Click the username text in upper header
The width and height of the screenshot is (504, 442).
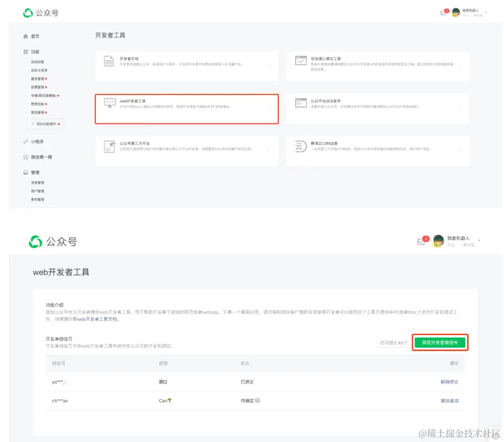click(x=470, y=11)
